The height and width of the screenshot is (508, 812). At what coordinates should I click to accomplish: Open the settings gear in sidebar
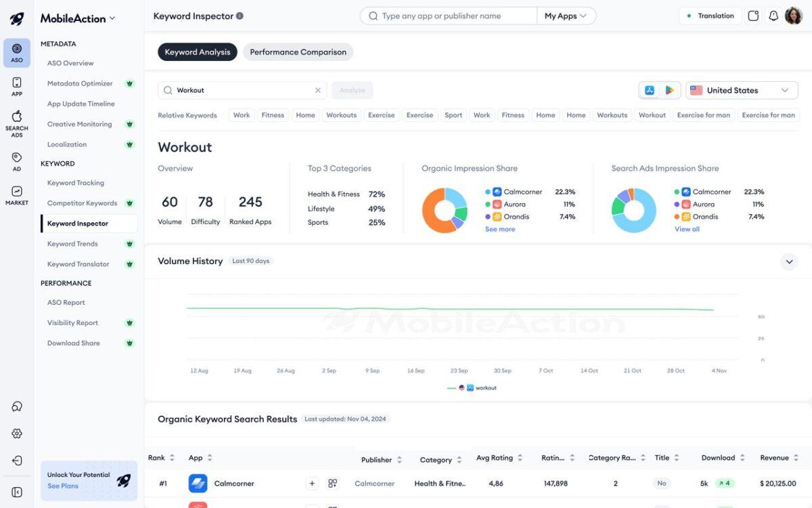pyautogui.click(x=17, y=433)
